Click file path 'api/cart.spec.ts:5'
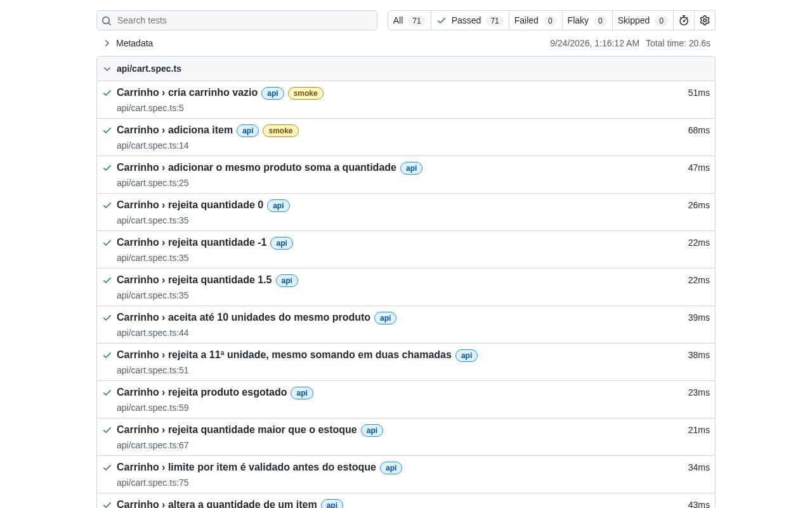 point(150,108)
